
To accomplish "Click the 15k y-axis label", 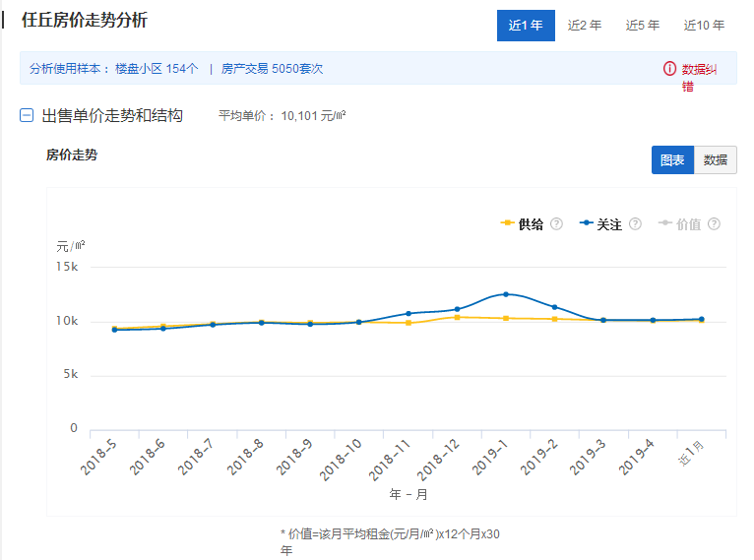I will click(x=67, y=267).
